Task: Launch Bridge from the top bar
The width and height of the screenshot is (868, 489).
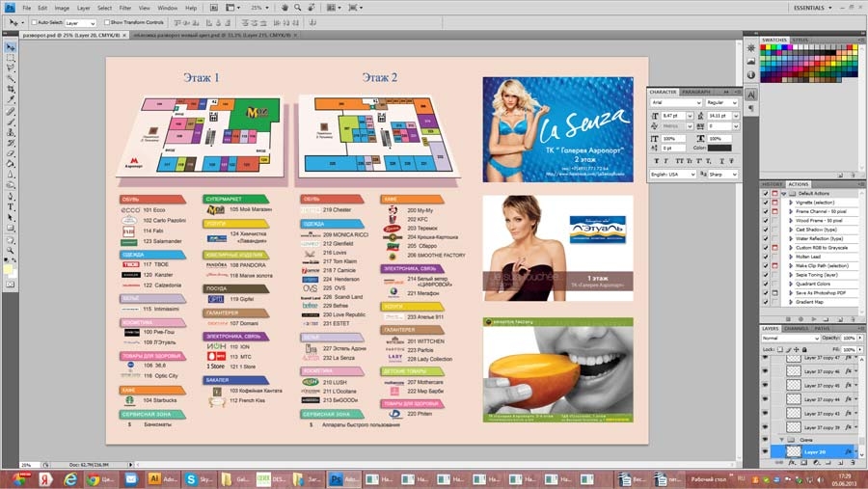Action: point(214,8)
